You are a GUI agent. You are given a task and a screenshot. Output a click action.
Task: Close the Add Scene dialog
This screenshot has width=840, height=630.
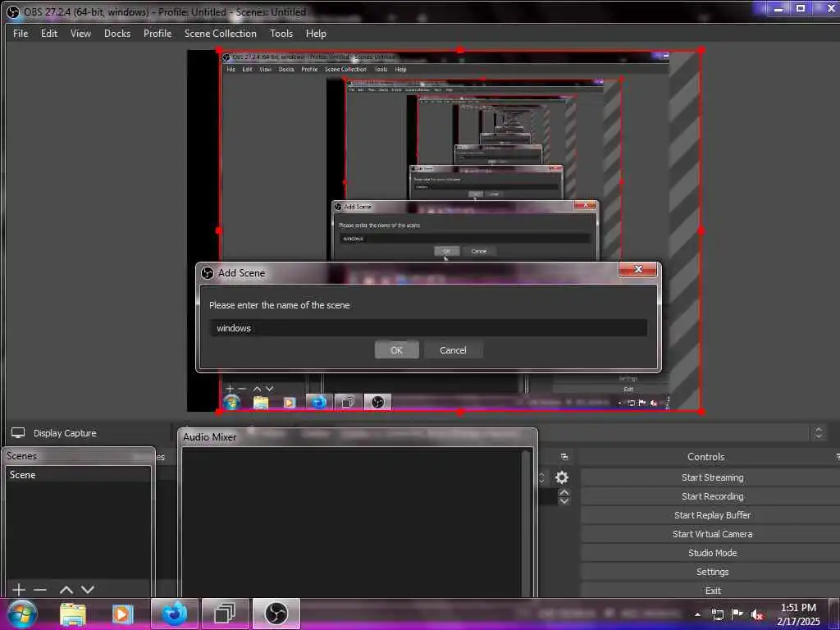point(637,269)
